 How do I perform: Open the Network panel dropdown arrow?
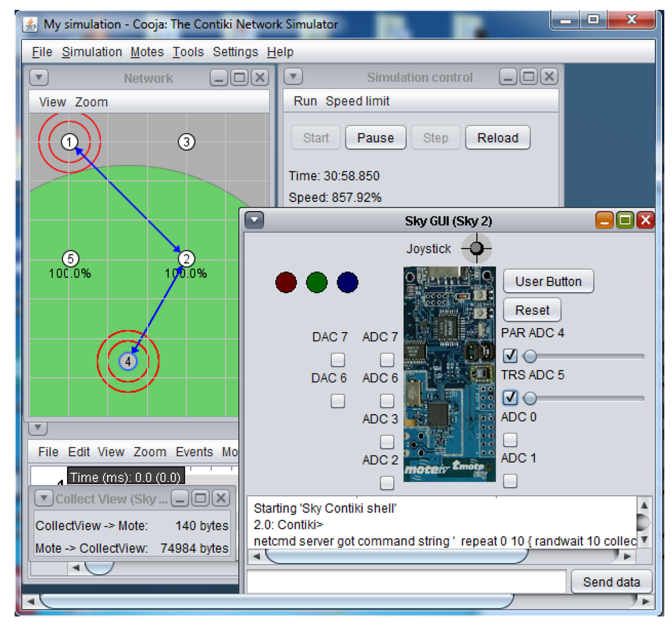[x=39, y=78]
